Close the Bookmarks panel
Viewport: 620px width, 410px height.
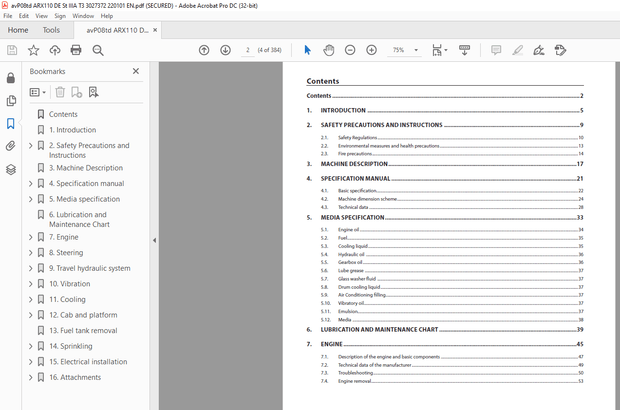[136, 72]
